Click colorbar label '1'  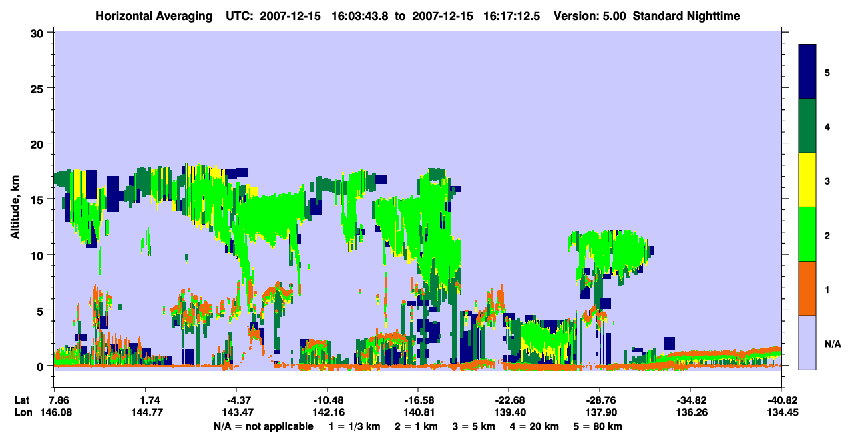tap(827, 290)
